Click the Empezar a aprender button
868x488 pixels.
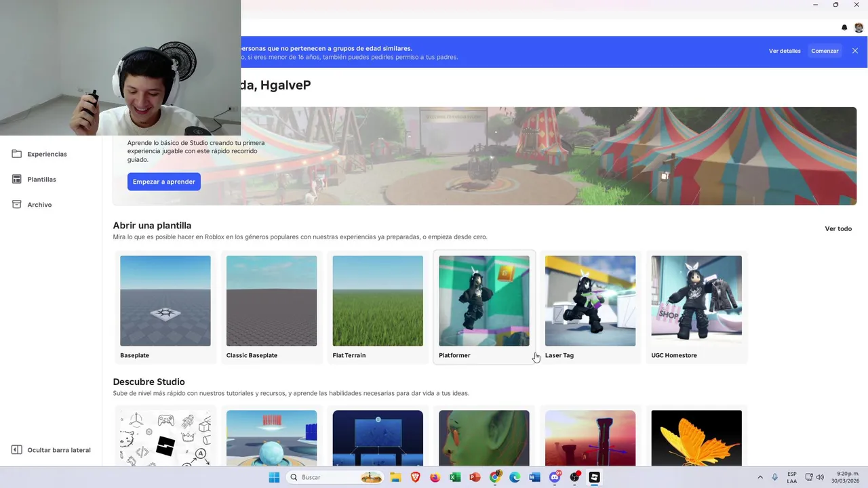point(163,182)
